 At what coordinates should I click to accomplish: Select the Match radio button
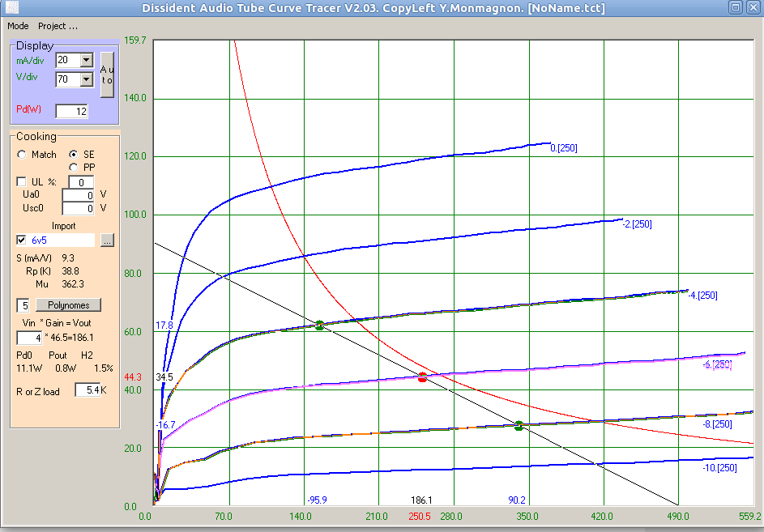(21, 155)
